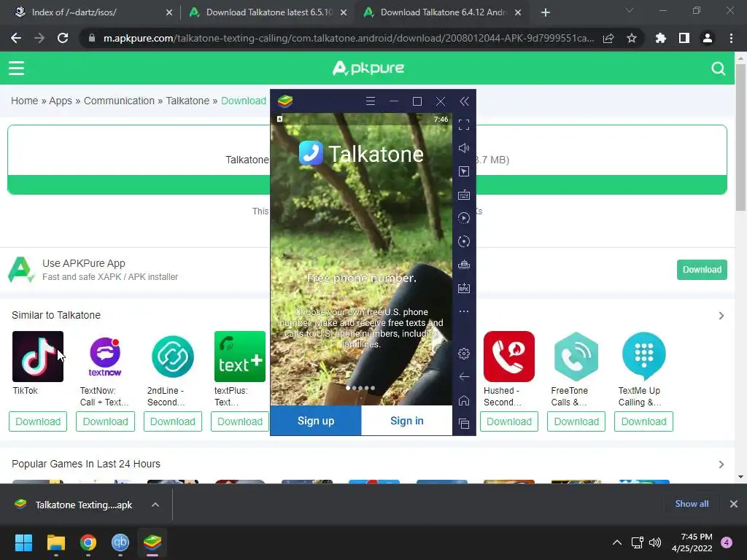Click BlueStacks sync rotate icon
Screen dimensions: 747x560
tap(463, 241)
